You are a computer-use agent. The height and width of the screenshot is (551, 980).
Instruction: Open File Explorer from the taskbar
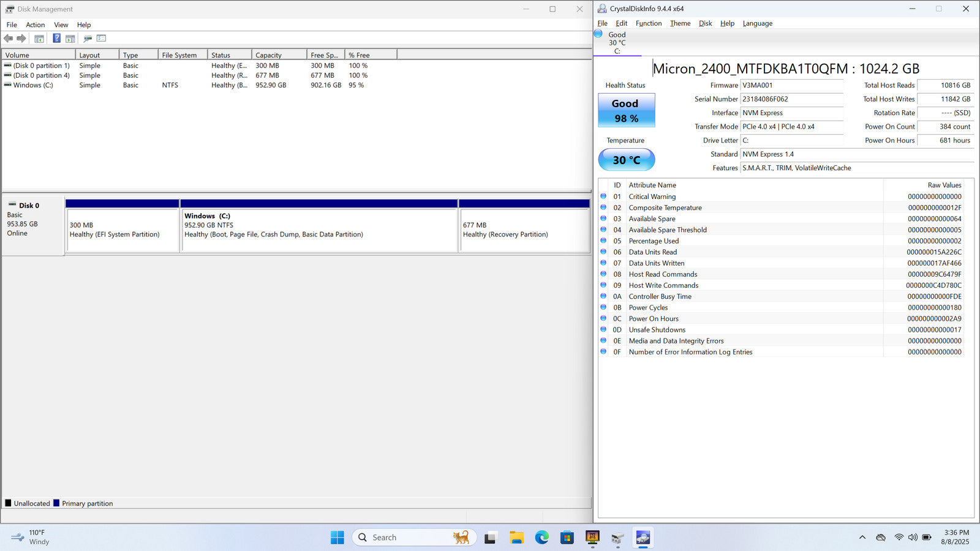click(516, 538)
